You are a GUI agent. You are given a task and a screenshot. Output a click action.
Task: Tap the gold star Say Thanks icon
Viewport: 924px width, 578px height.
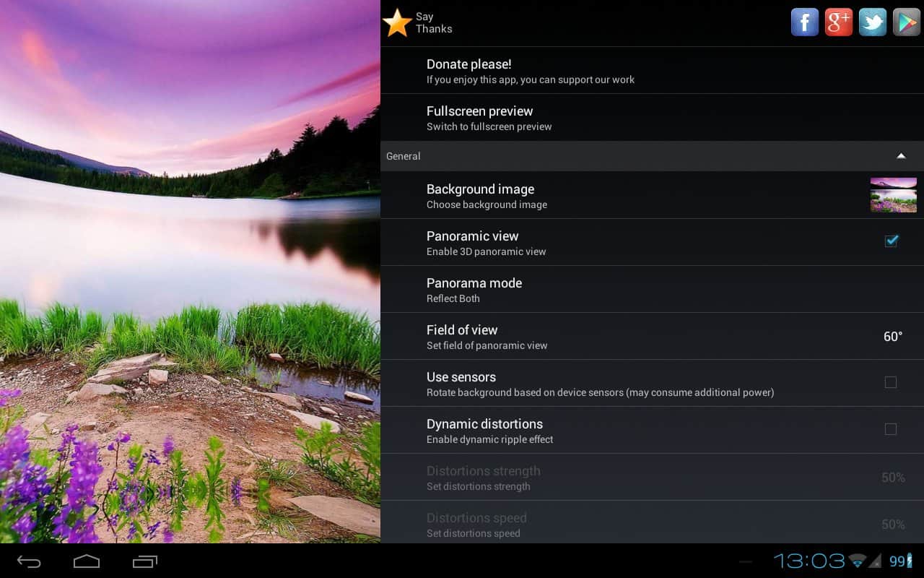(397, 23)
